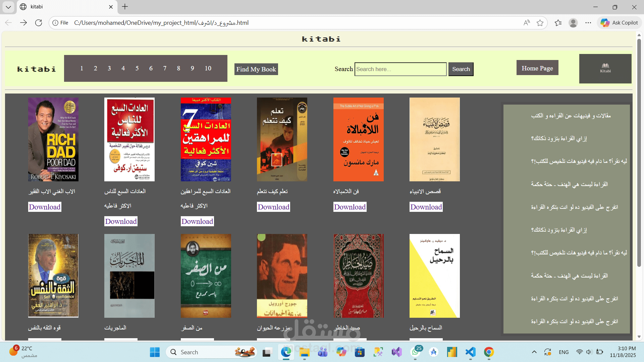The image size is (644, 362).
Task: Open page 10
Action: pos(208,68)
